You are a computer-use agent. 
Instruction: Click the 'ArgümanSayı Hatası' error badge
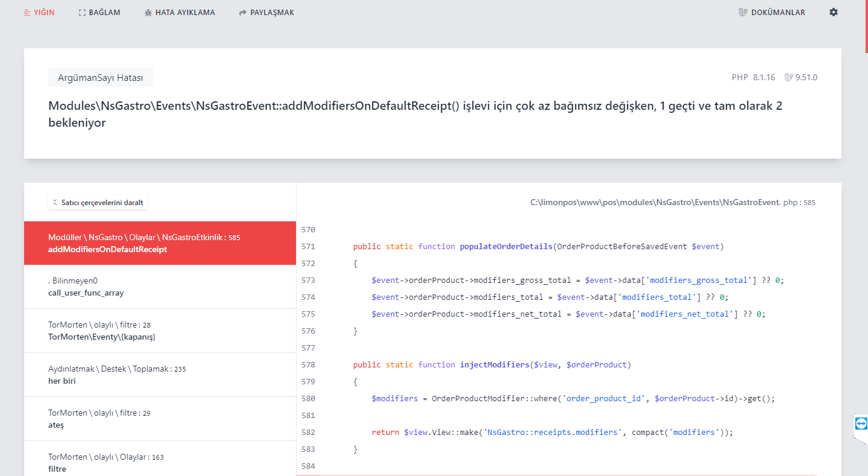pos(100,77)
